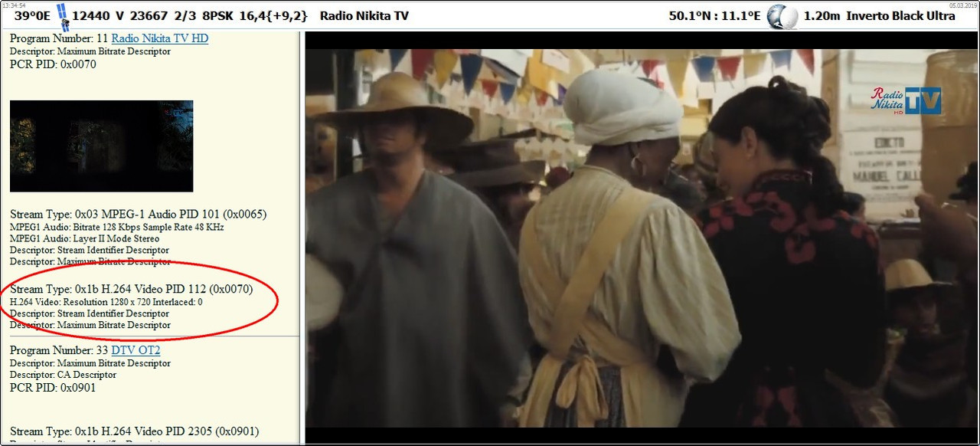Click the 1.20m dish size text
This screenshot has height=446, width=980.
[822, 16]
